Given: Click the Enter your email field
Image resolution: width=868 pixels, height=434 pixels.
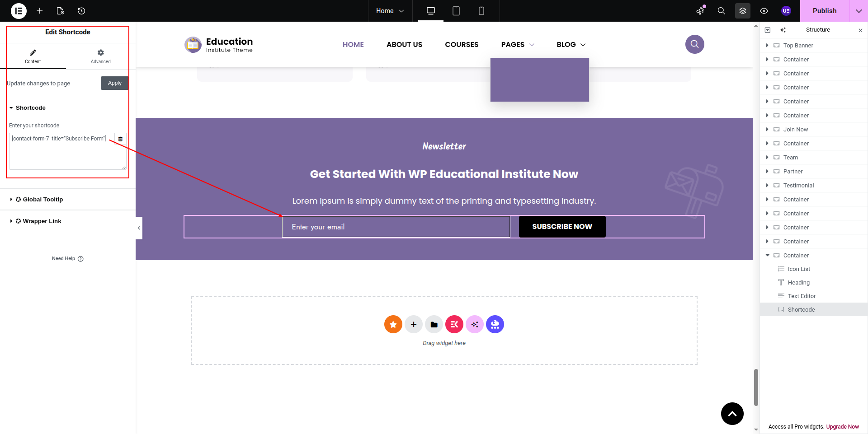Looking at the screenshot, I should tap(396, 227).
